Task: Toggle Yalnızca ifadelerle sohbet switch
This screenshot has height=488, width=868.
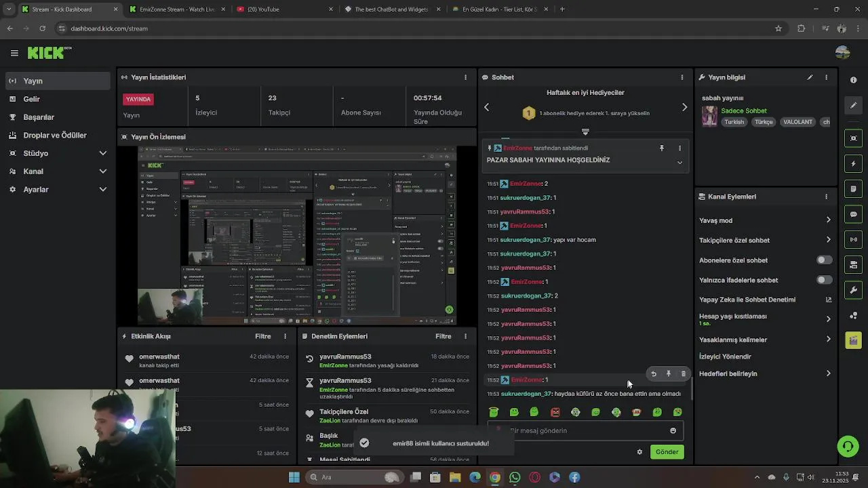Action: point(824,280)
